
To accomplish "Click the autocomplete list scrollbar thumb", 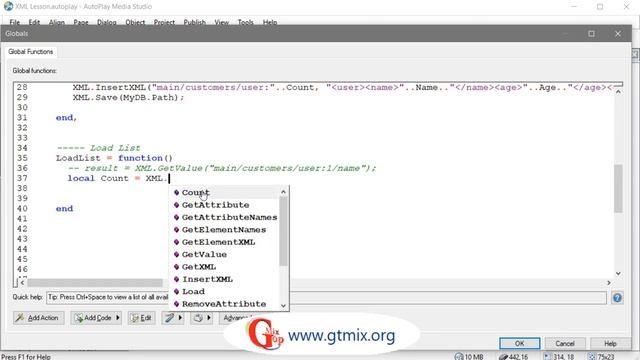I will coord(284,231).
